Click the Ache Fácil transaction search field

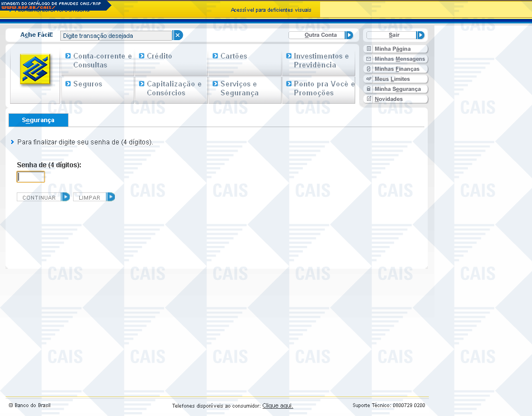(116, 36)
